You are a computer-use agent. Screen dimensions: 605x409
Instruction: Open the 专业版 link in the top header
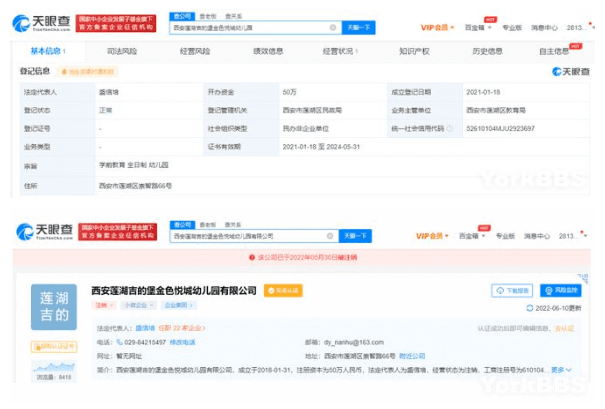click(x=512, y=27)
